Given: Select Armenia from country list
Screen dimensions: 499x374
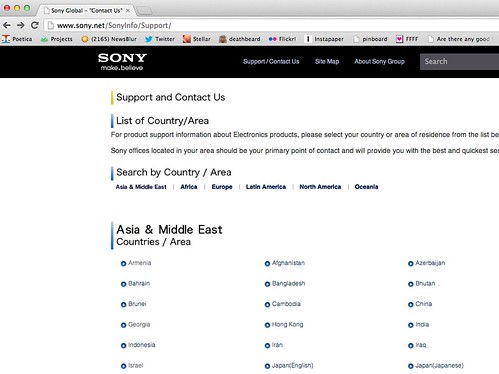Looking at the screenshot, I should tap(136, 263).
